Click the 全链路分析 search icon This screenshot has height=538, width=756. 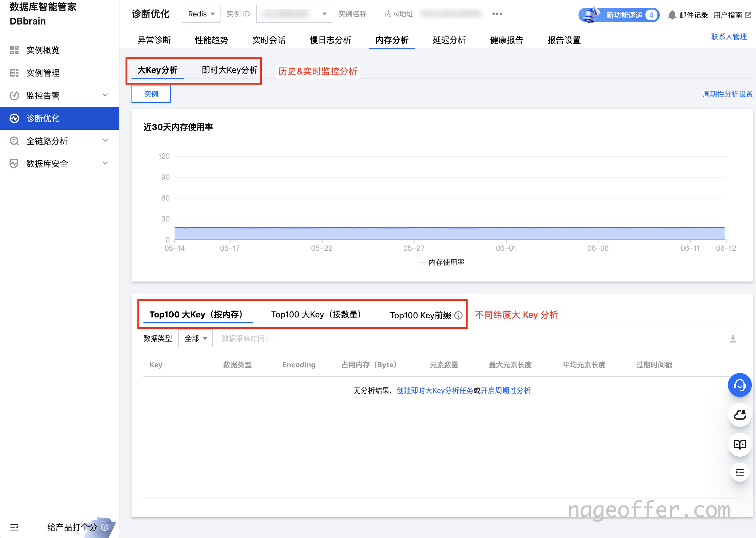(x=14, y=141)
